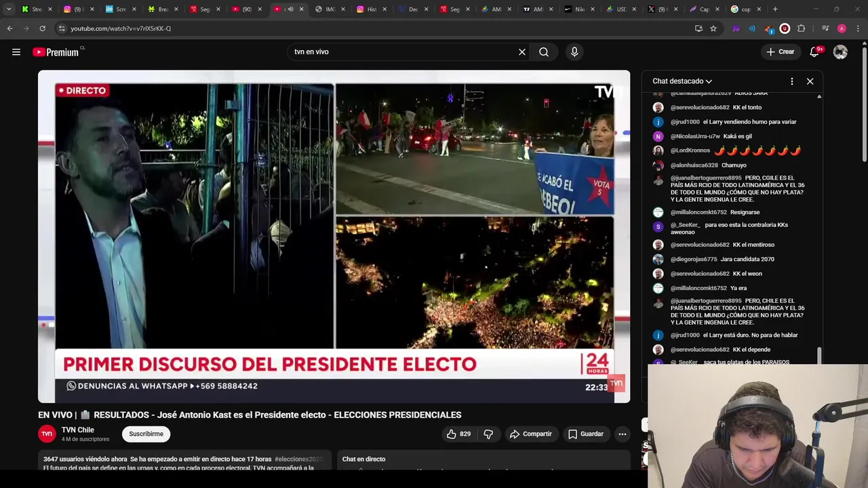Expand the Chat destacado dropdown
Screen dimensions: 868x488
[682, 81]
